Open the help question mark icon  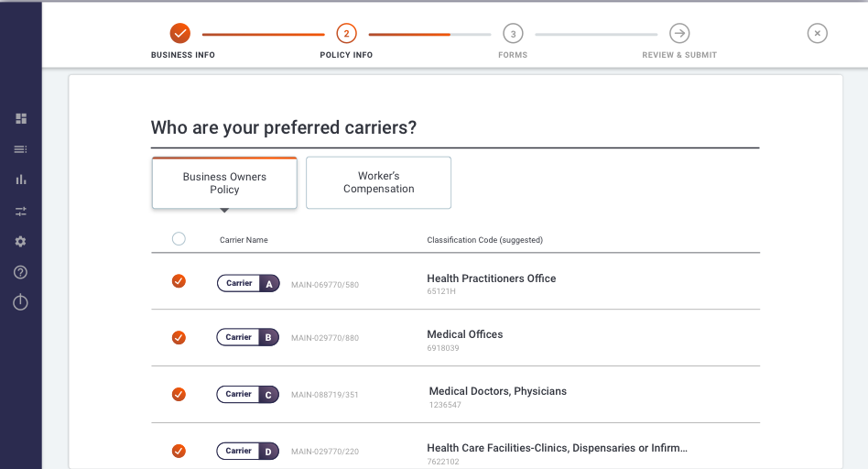[x=20, y=272]
